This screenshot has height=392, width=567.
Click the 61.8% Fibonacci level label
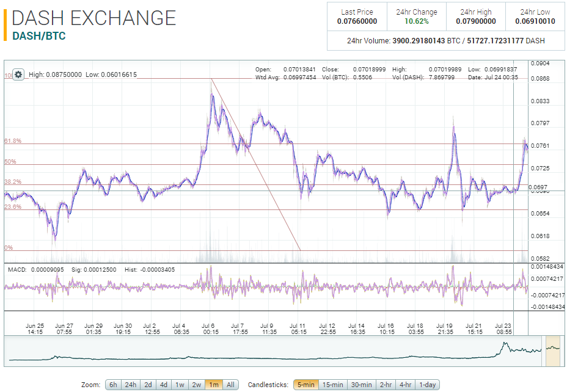(x=13, y=141)
